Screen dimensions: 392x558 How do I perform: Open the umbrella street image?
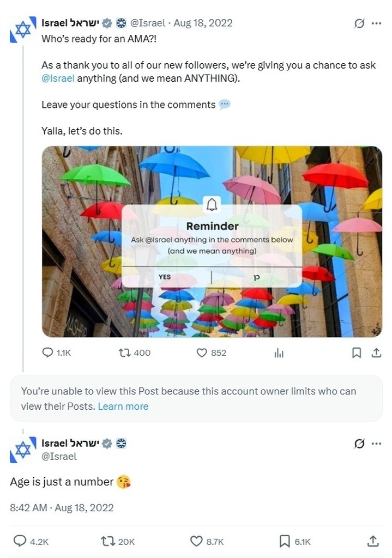(212, 241)
